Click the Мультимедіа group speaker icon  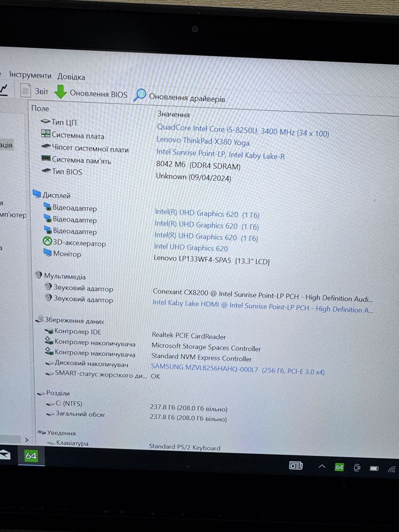point(39,275)
